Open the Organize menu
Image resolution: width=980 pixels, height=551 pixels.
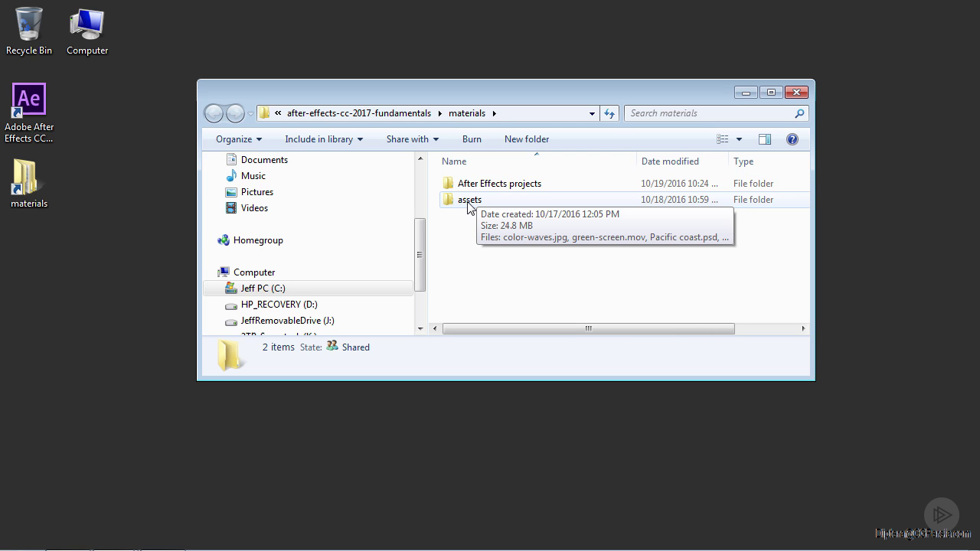tap(239, 139)
